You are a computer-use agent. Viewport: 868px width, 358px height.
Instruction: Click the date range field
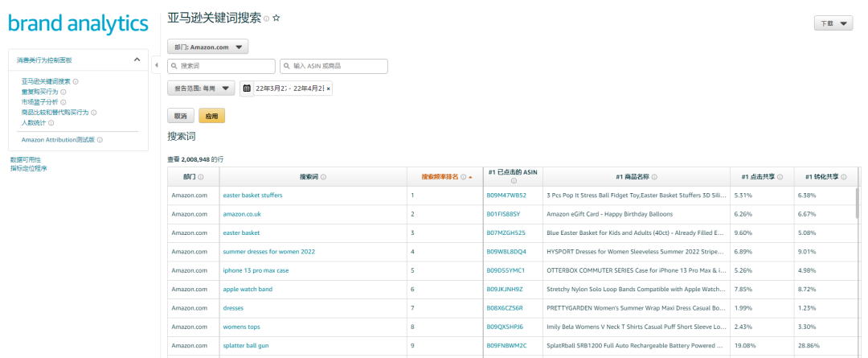pyautogui.click(x=289, y=88)
